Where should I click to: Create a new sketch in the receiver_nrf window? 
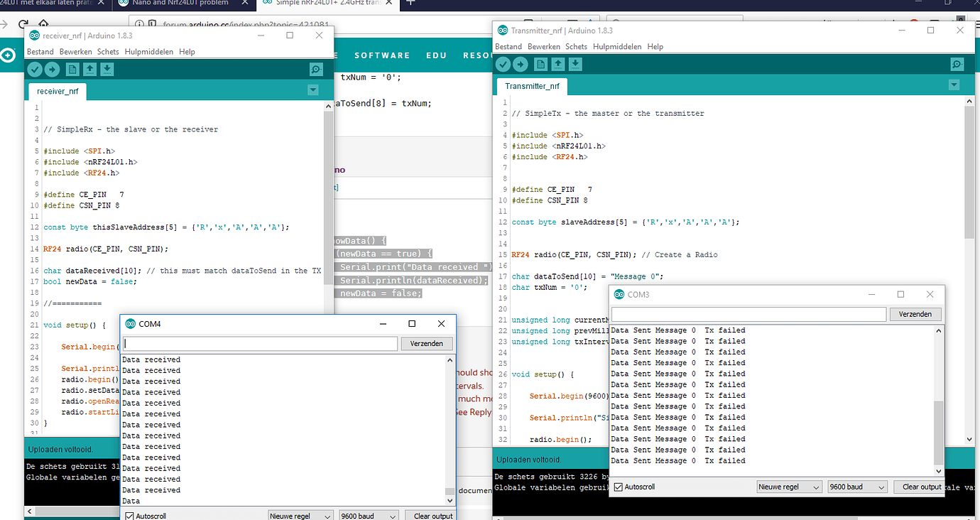tap(72, 69)
